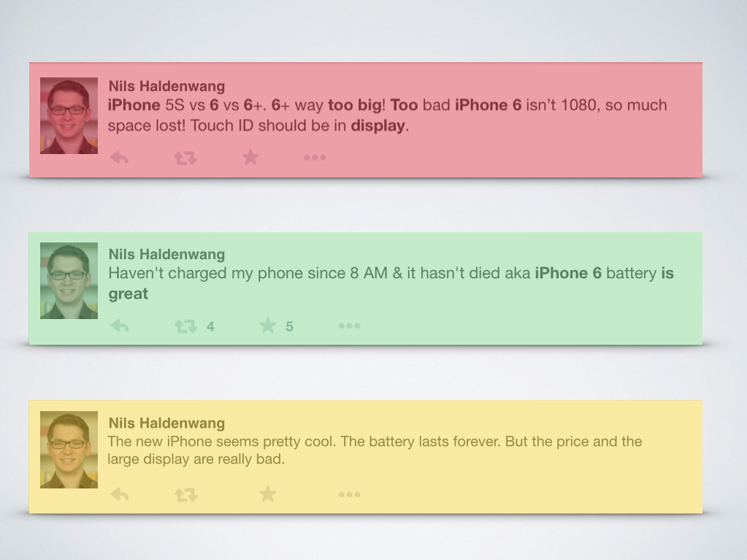Retweet the green tweet showing 4 retweets
Image resolution: width=747 pixels, height=560 pixels.
pyautogui.click(x=185, y=326)
